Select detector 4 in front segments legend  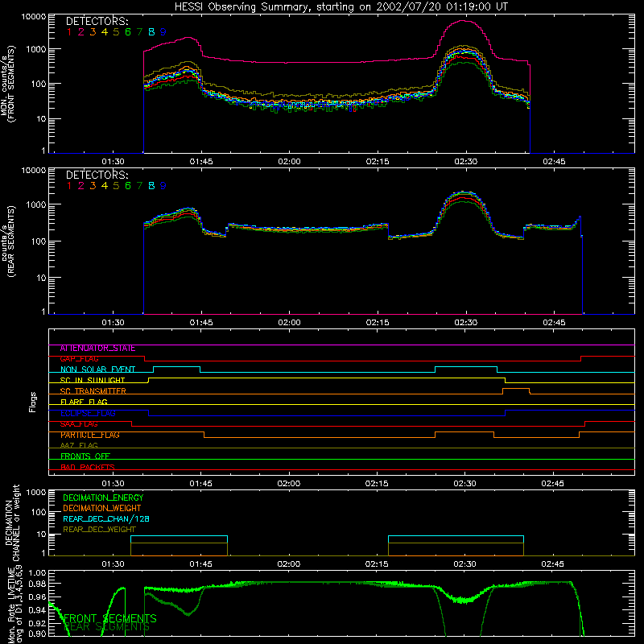point(105,32)
